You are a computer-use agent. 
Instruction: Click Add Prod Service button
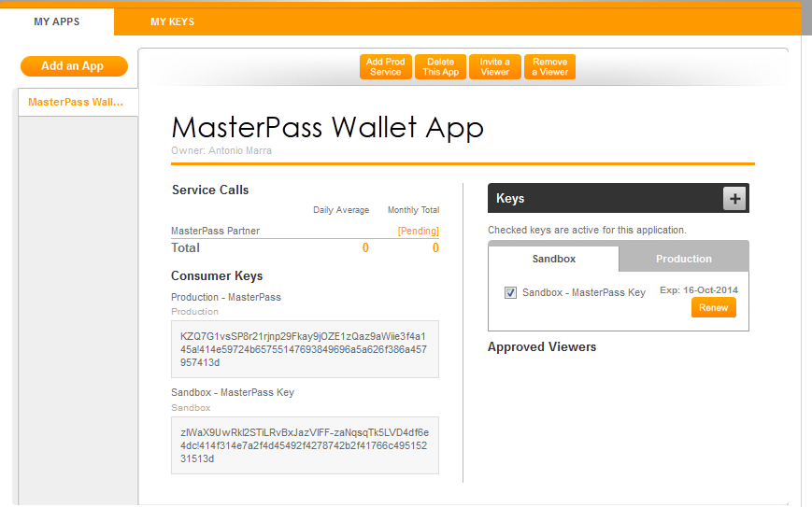(386, 66)
